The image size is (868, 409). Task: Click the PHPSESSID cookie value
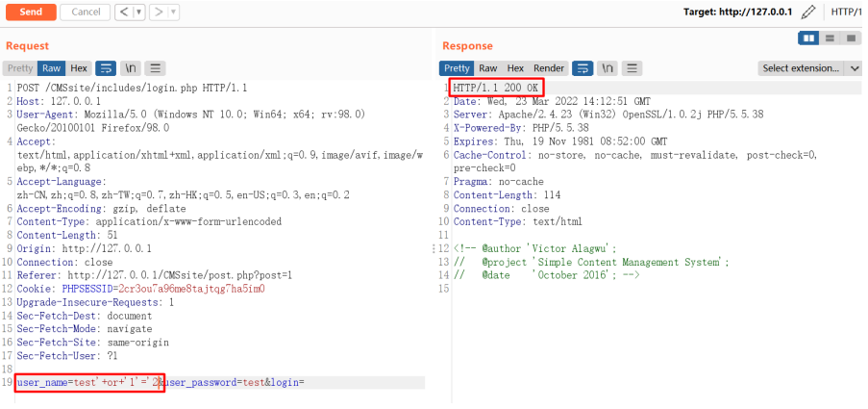[191, 289]
